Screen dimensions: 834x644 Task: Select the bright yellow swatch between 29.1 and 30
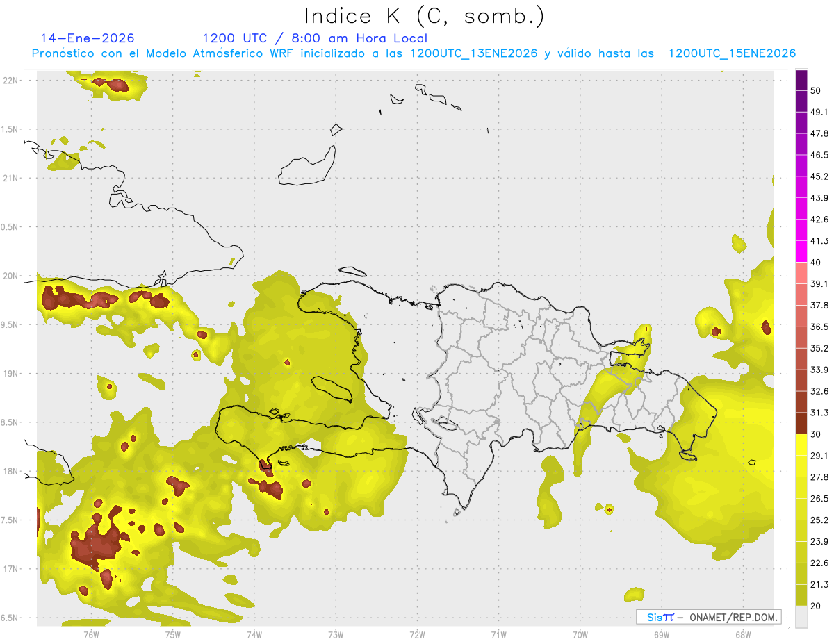[x=802, y=445]
